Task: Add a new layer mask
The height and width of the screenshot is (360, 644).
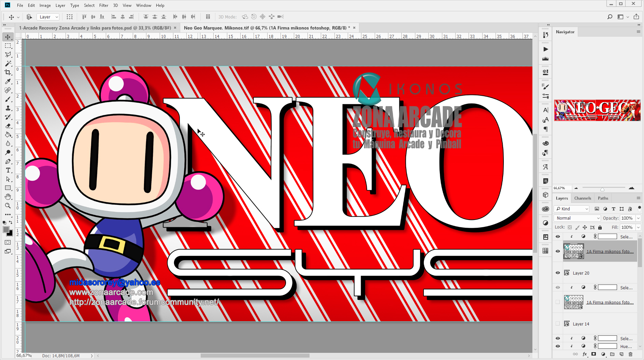Action: click(x=593, y=354)
